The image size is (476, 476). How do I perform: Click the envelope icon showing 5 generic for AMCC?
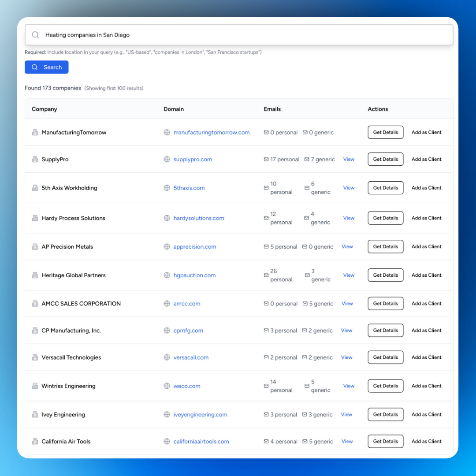306,303
